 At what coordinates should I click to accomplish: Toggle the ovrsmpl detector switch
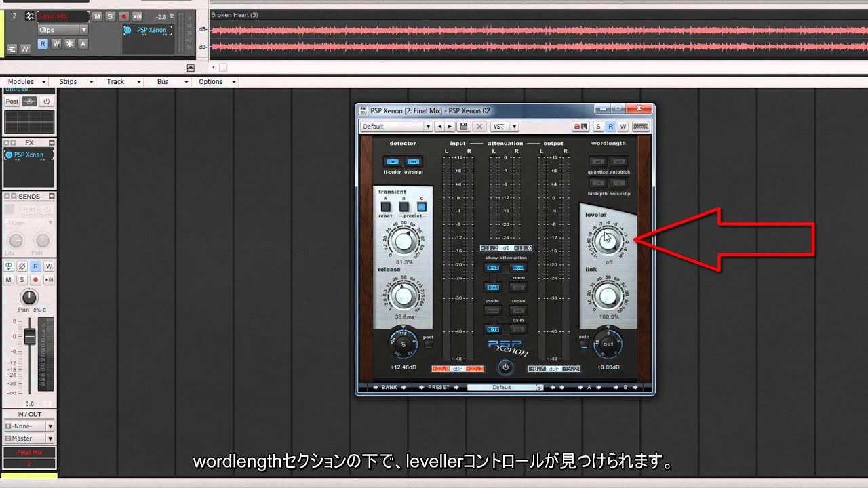coord(413,161)
